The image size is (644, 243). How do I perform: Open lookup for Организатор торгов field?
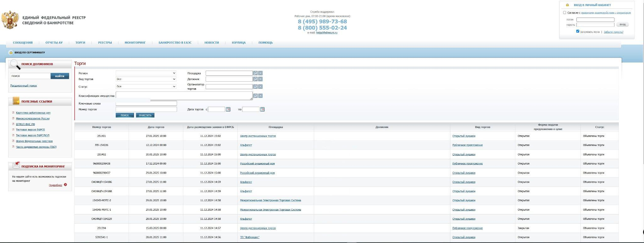coord(255,87)
